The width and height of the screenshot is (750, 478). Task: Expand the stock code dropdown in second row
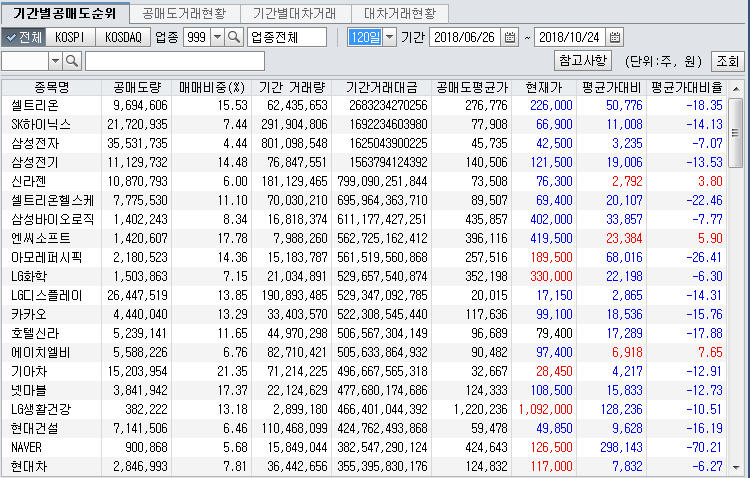coord(55,62)
